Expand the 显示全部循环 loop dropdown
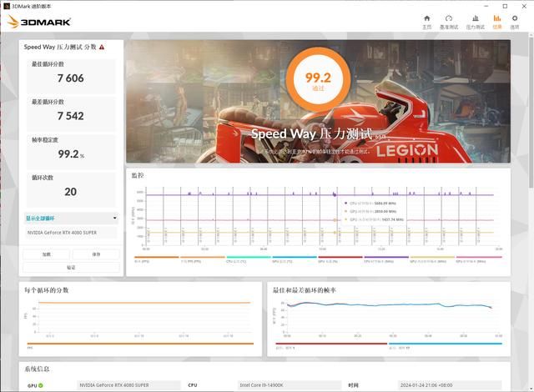Image resolution: width=534 pixels, height=392 pixels. pos(71,219)
